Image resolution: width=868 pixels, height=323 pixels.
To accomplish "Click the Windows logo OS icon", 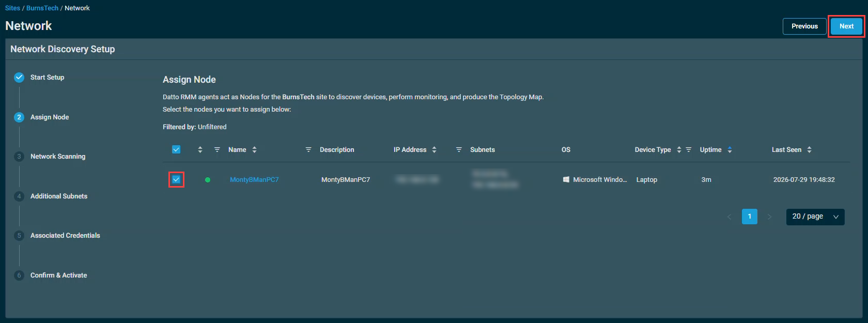I will (x=566, y=179).
